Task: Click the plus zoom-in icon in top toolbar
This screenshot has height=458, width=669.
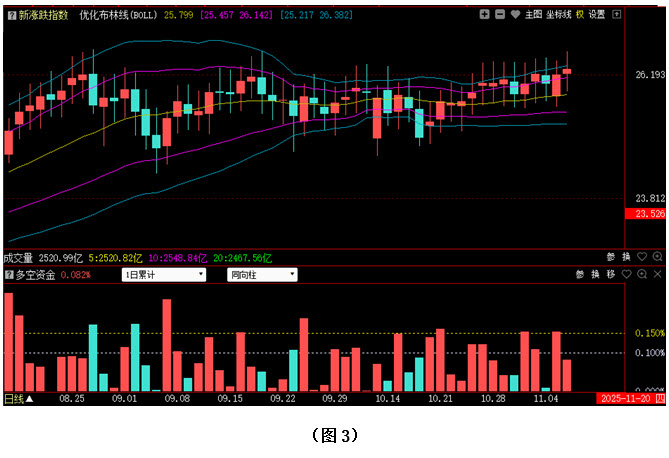Action: tap(485, 15)
